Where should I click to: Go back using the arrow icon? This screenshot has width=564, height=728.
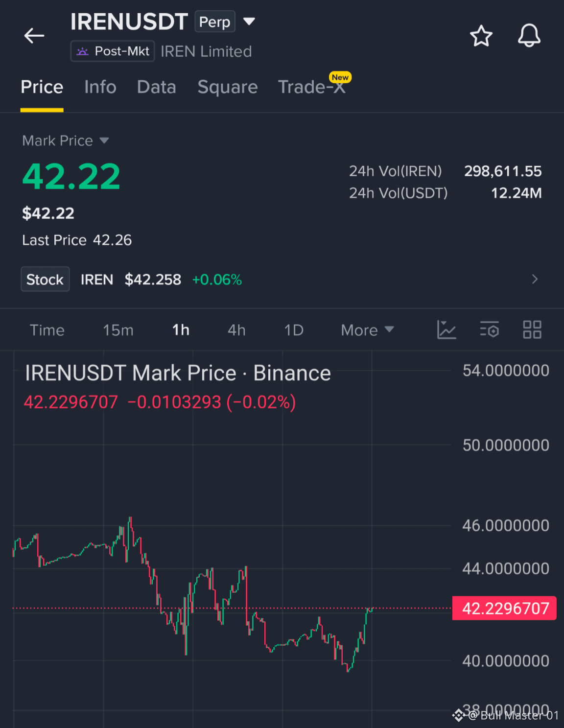(34, 36)
